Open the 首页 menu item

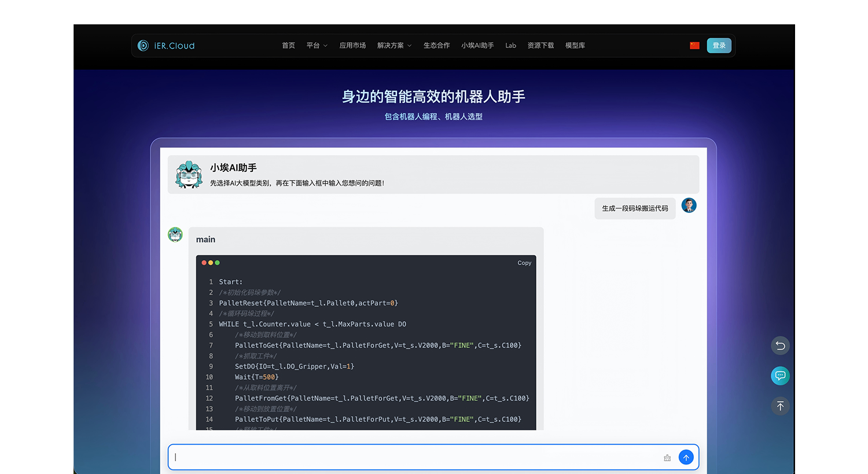coord(288,46)
